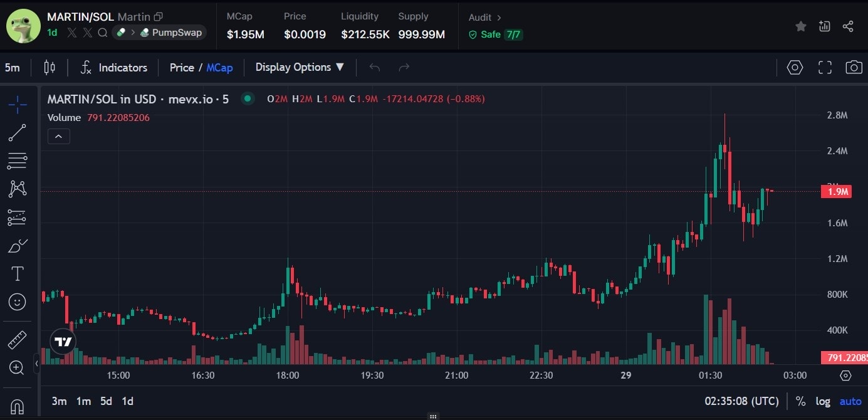Open the second X (Twitter) link
868x420 pixels.
tap(87, 33)
